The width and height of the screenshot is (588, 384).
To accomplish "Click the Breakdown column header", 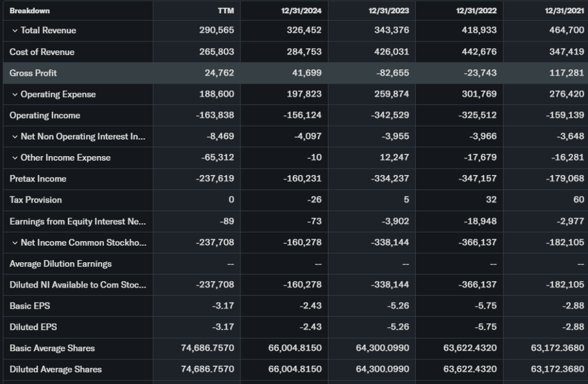I will pyautogui.click(x=30, y=10).
